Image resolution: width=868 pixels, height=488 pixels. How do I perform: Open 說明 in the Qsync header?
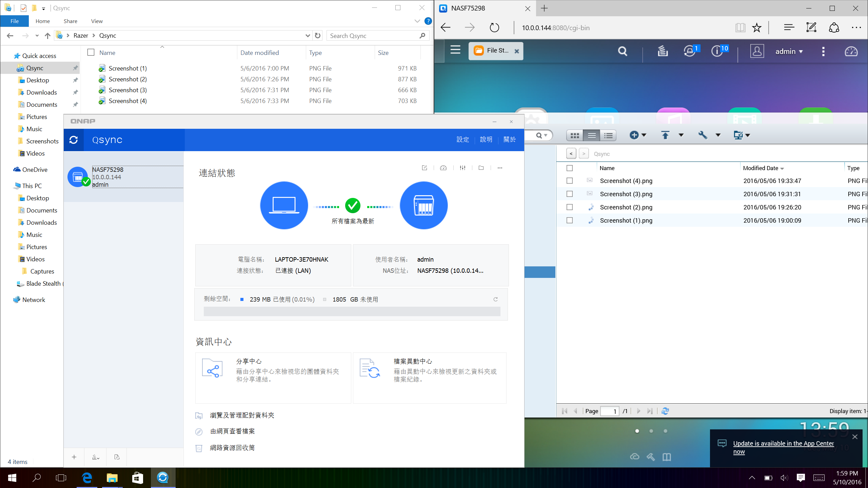[x=486, y=139]
